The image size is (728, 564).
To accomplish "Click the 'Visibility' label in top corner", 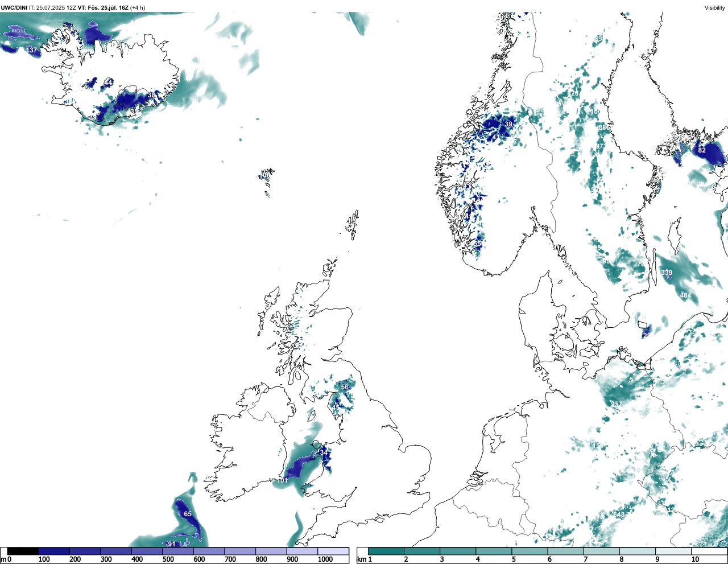I will click(715, 7).
